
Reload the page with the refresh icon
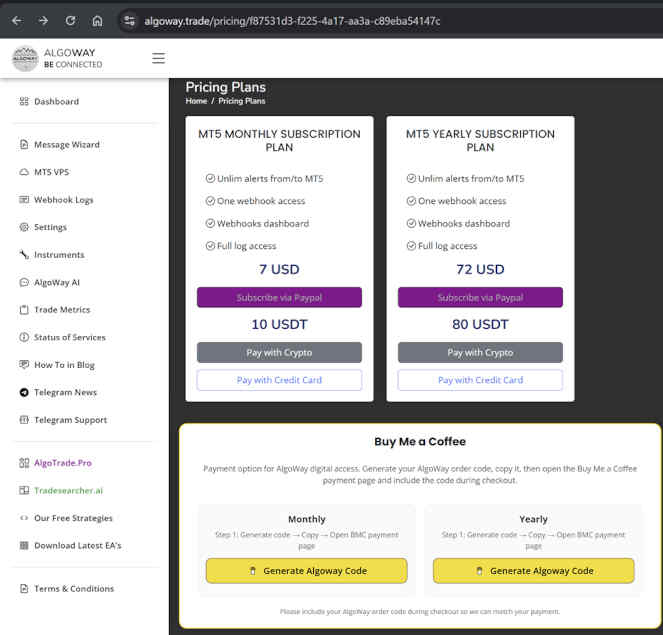[70, 20]
